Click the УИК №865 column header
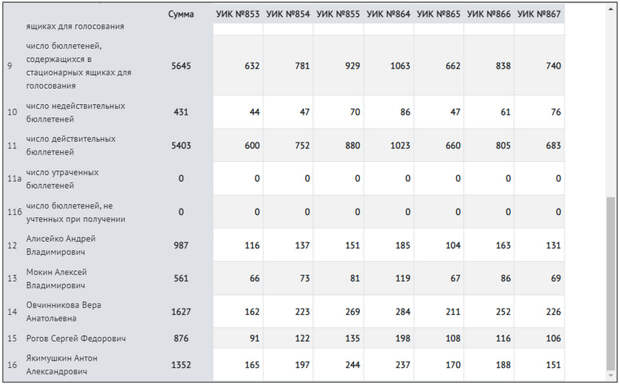Image resolution: width=620 pixels, height=385 pixels. tap(439, 14)
